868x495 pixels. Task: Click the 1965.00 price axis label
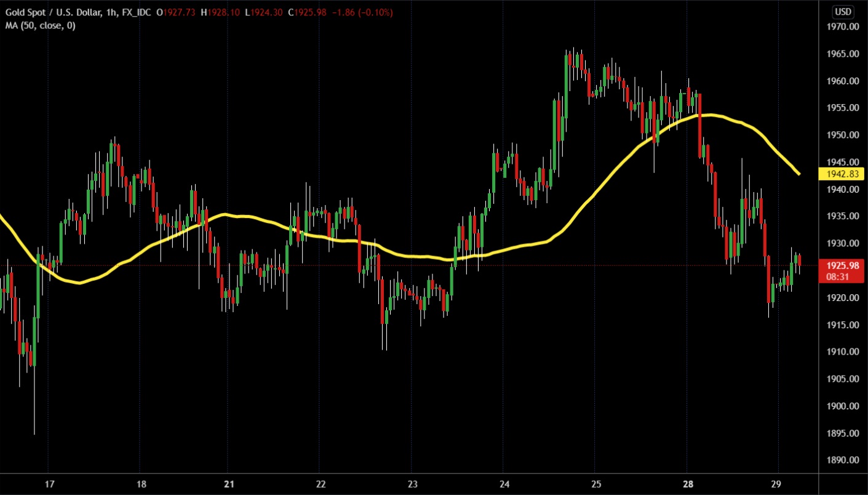(842, 54)
